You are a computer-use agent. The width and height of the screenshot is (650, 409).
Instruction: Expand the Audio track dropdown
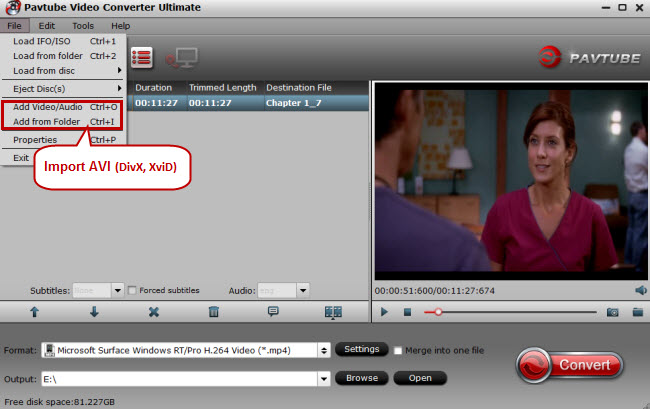[x=303, y=290]
